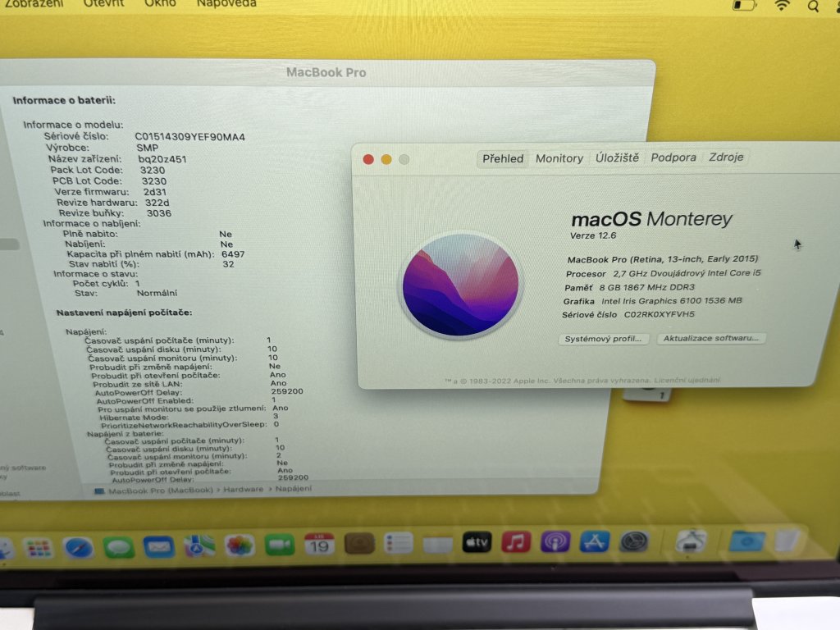This screenshot has width=840, height=630.
Task: Click the Počet cyklů row
Action: point(107,283)
